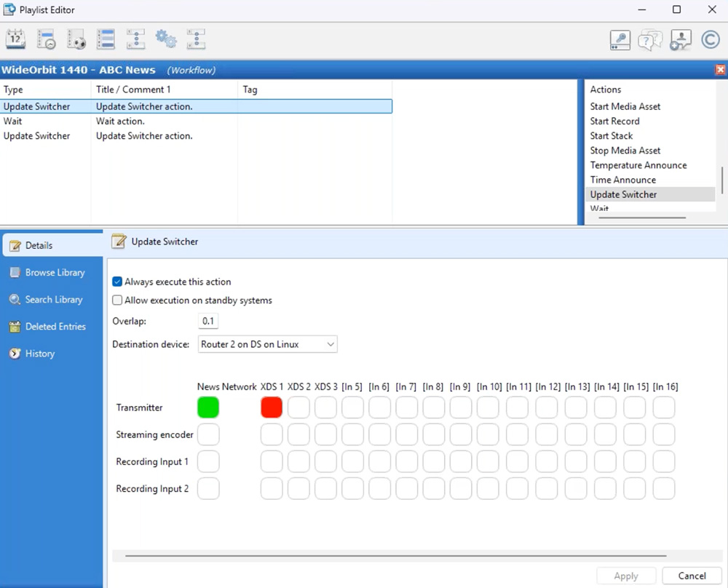Click the Overlap value field
Screen dimensions: 728x588
click(x=208, y=321)
